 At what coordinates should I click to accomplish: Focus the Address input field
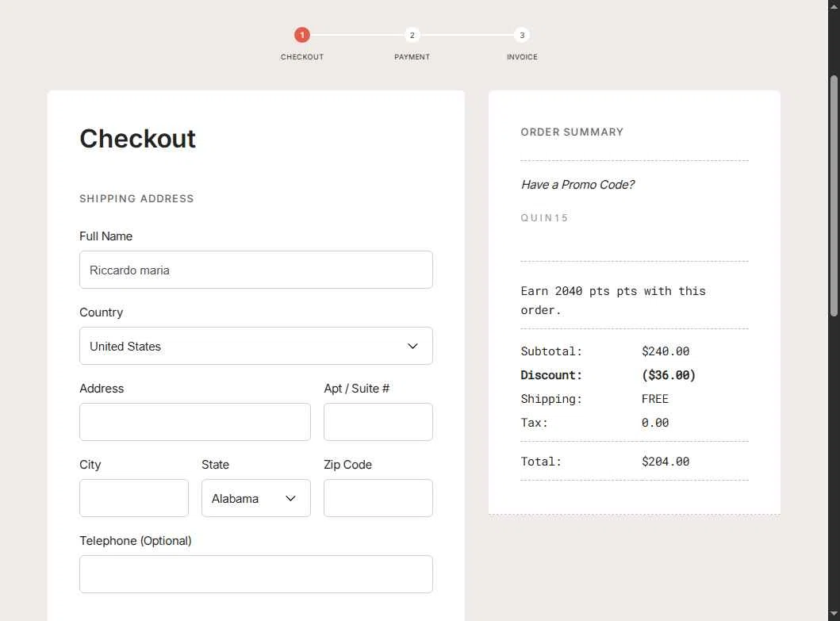click(x=195, y=422)
